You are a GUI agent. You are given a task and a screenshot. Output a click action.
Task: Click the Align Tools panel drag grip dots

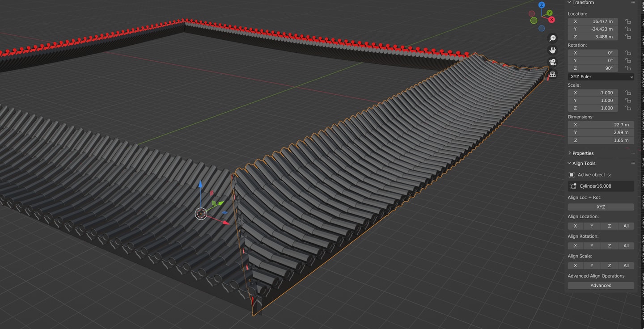(x=633, y=163)
